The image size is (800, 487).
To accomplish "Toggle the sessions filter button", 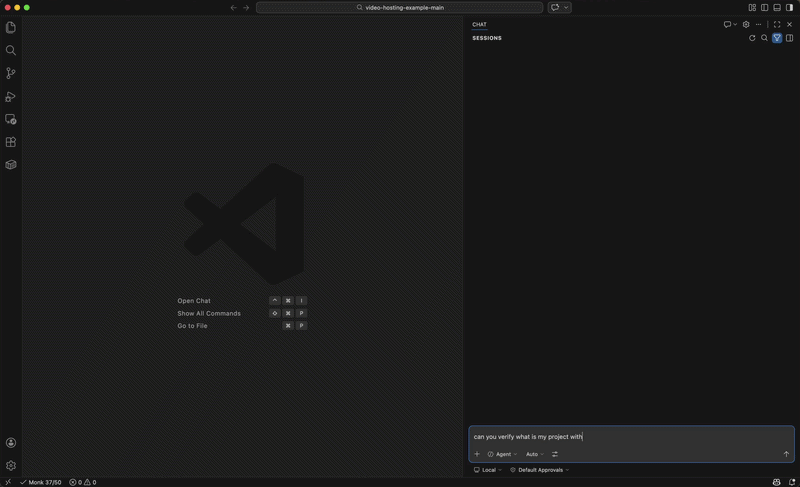I will click(777, 38).
